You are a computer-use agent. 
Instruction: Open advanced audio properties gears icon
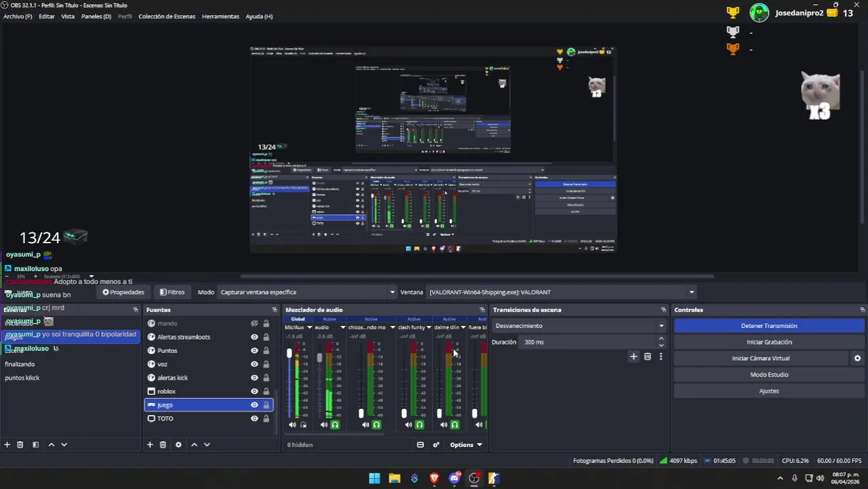436,445
